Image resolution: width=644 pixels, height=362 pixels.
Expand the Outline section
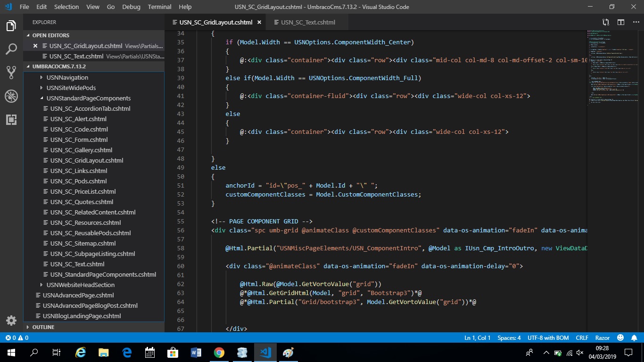tap(94, 327)
